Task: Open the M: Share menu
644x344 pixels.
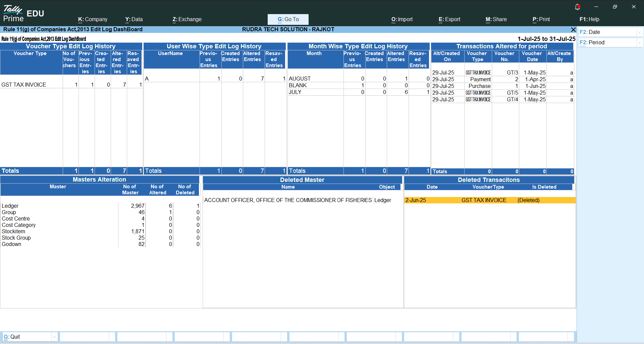Action: click(x=496, y=19)
